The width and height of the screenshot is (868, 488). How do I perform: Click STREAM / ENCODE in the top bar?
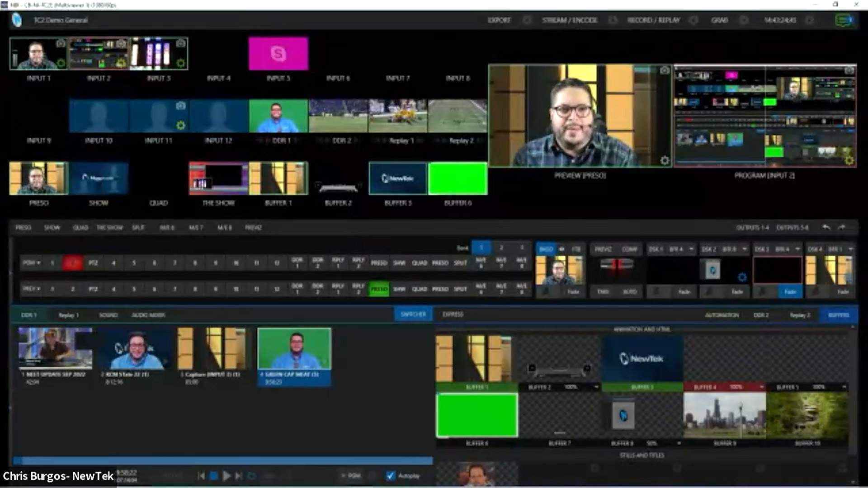pyautogui.click(x=570, y=20)
